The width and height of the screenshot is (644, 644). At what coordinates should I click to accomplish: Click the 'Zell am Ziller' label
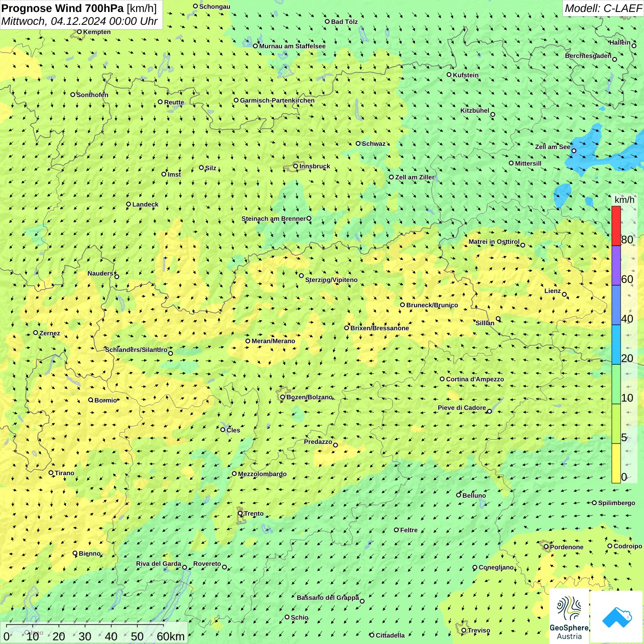[x=415, y=177]
